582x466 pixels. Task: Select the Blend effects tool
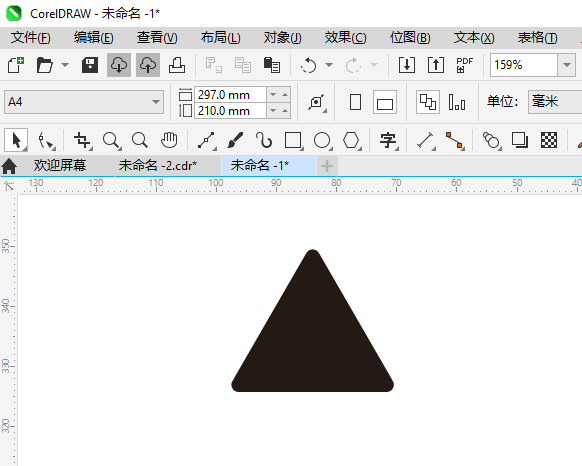(491, 141)
